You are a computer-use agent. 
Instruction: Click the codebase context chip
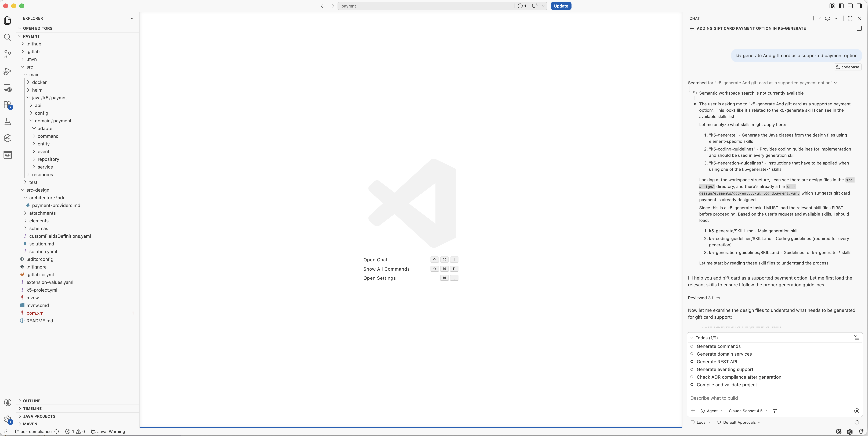pyautogui.click(x=847, y=67)
